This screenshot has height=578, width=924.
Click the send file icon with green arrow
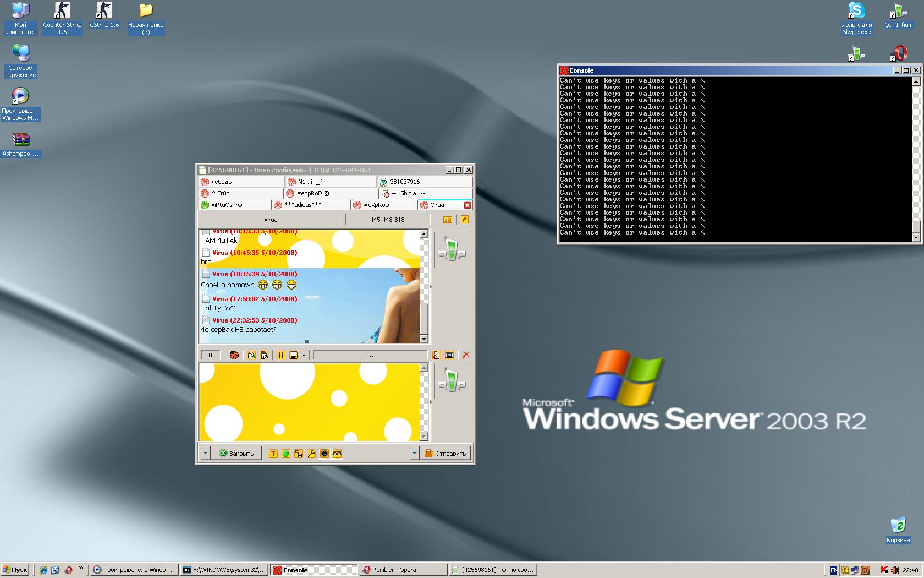pyautogui.click(x=251, y=355)
